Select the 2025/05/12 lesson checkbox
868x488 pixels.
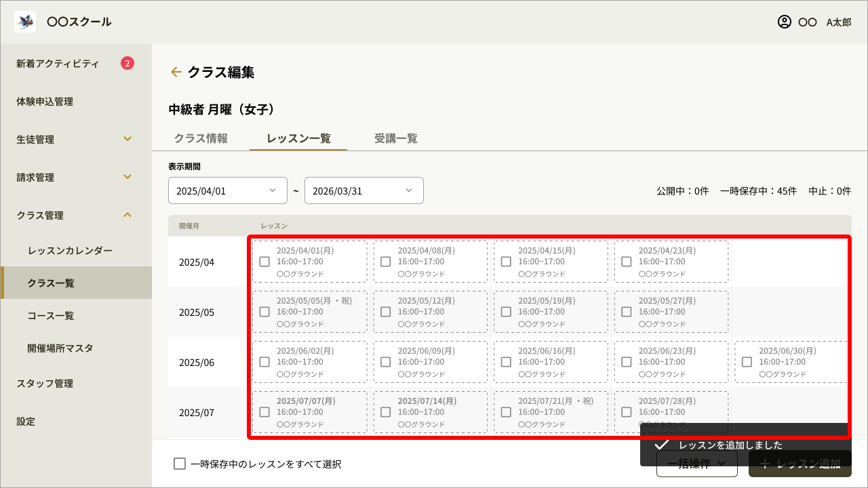(385, 312)
